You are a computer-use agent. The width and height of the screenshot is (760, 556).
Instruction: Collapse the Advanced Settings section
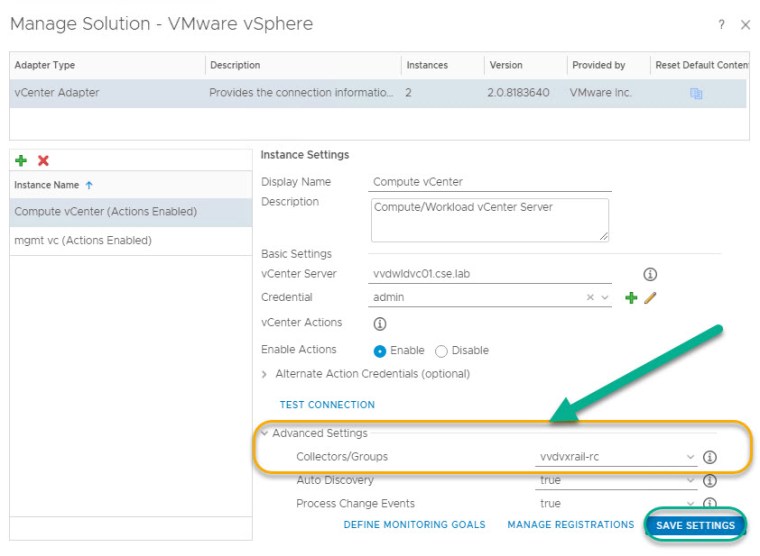(265, 433)
